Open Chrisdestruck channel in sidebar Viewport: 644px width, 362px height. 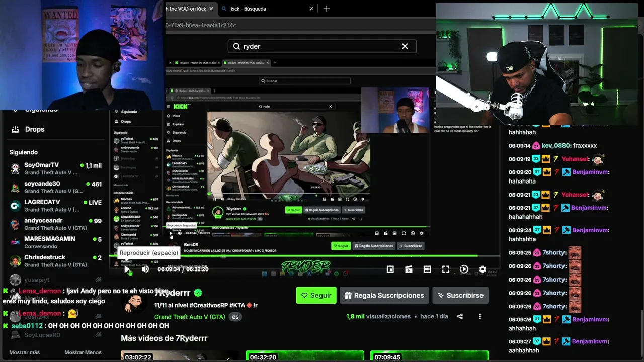coord(55,261)
